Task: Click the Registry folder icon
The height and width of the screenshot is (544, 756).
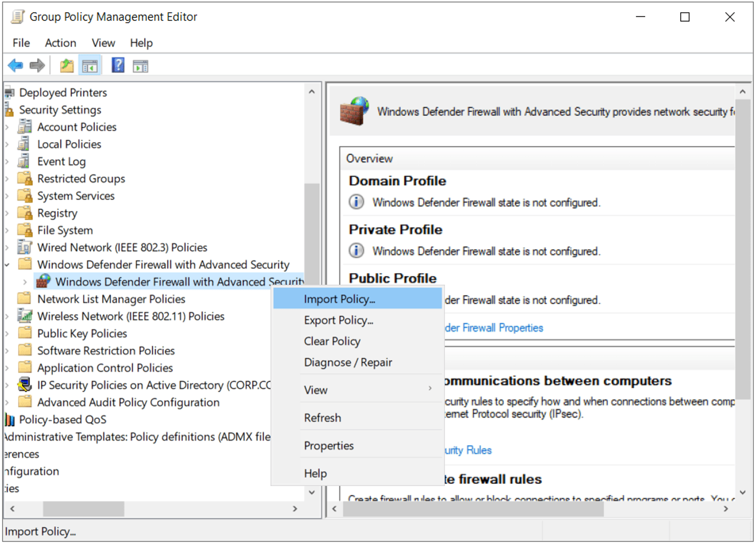Action: pyautogui.click(x=25, y=213)
